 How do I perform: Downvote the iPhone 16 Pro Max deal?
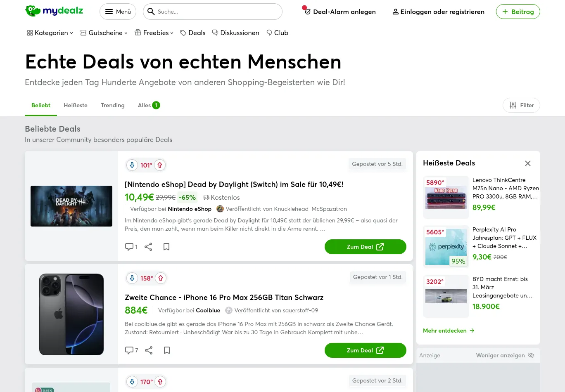pos(132,278)
